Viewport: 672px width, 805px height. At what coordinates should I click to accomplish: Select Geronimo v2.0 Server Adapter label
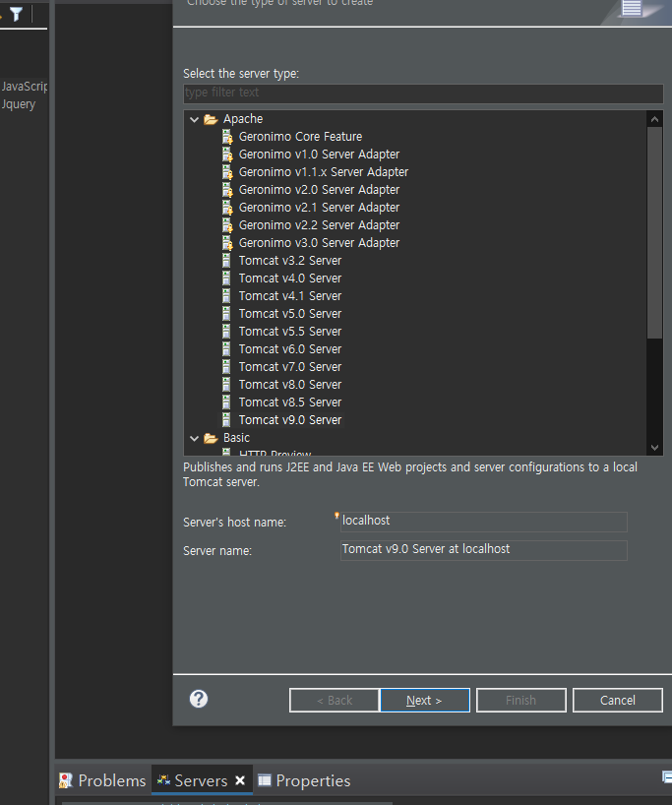319,190
